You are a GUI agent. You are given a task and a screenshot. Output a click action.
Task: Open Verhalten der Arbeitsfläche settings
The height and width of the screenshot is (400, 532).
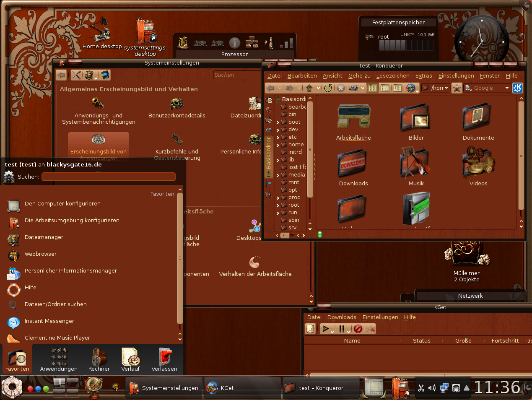pos(255,267)
